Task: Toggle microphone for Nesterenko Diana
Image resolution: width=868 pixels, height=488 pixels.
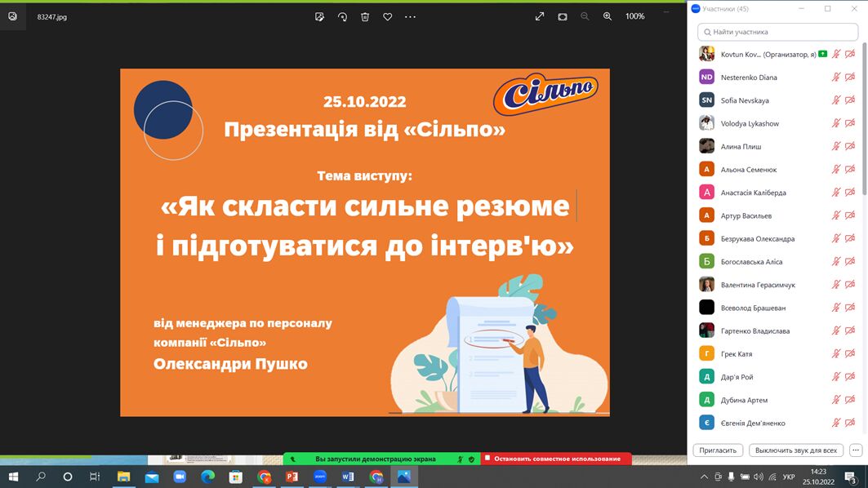Action: (x=836, y=78)
